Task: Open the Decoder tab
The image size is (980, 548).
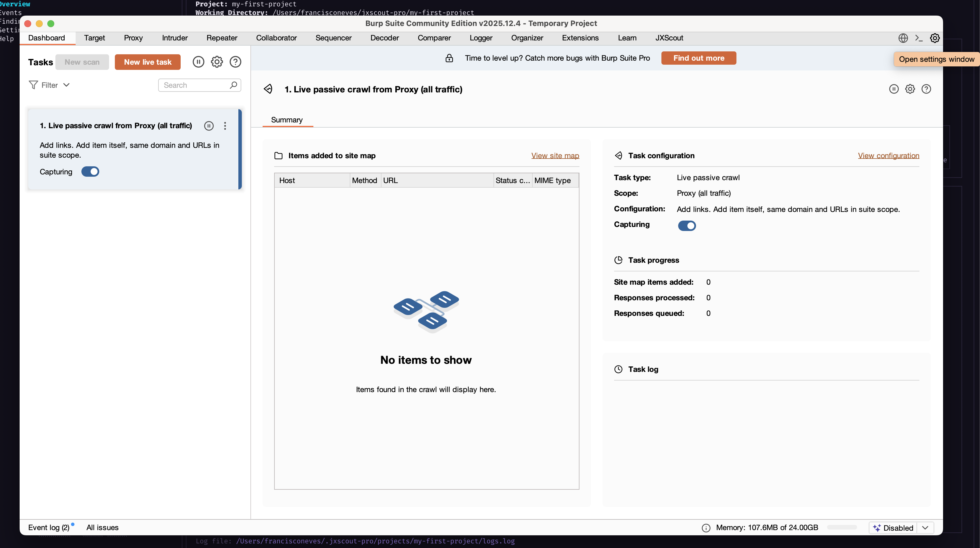Action: pyautogui.click(x=385, y=38)
